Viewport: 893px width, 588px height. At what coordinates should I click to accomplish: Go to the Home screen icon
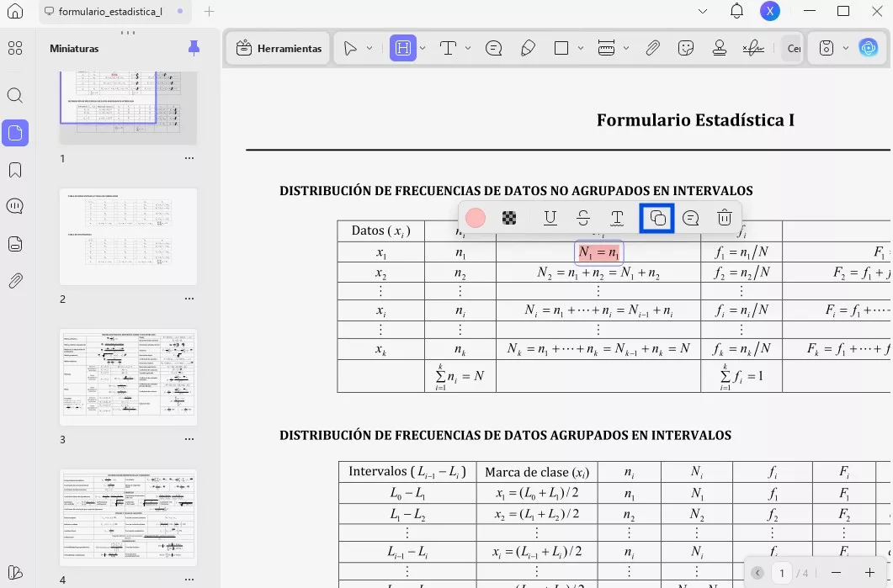(15, 12)
